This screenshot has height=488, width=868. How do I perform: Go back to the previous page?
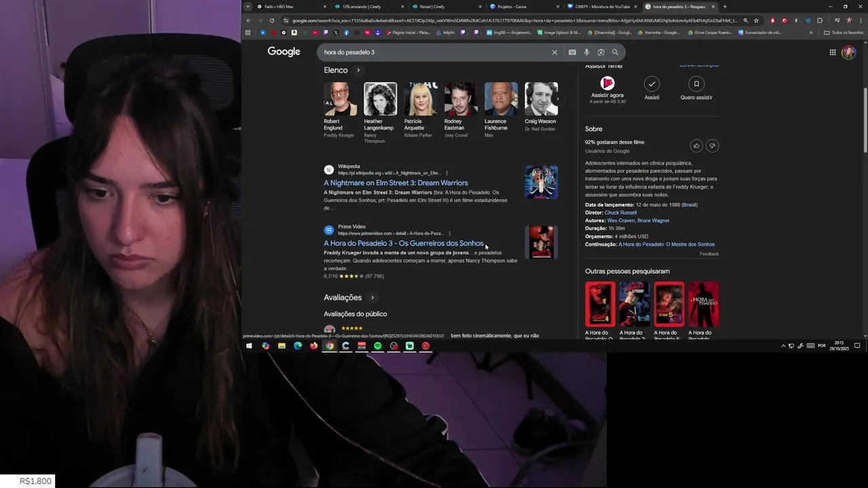tap(248, 20)
